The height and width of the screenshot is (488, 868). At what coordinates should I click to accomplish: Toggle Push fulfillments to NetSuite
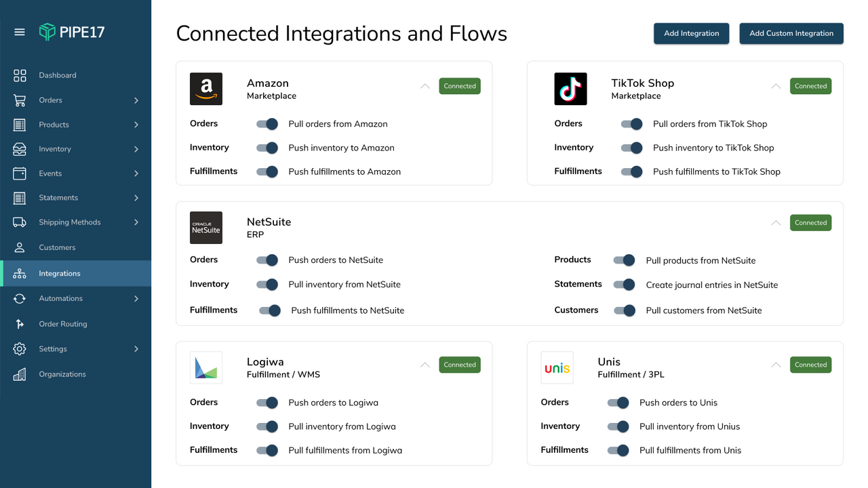pos(270,310)
